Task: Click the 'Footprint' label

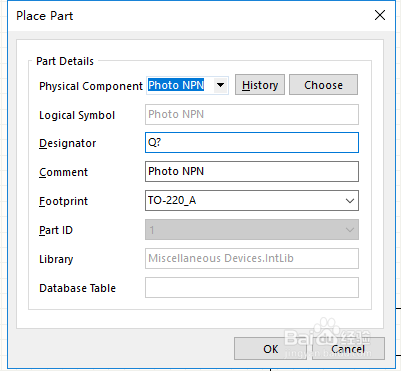Action: coord(64,201)
